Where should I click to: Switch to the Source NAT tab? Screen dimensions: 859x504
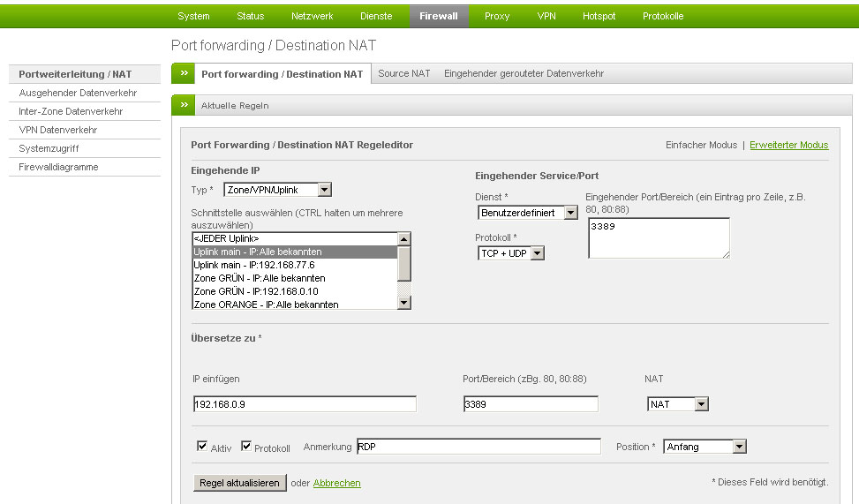404,73
